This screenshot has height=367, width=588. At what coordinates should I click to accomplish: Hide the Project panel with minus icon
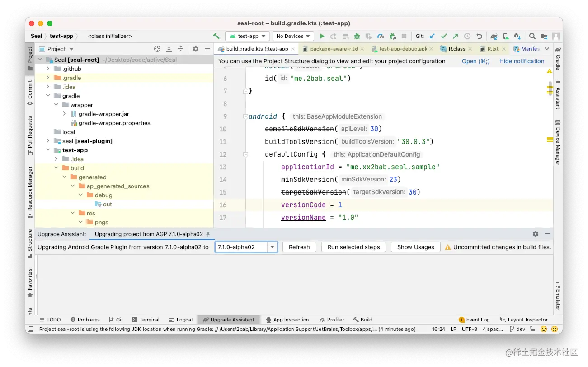[x=207, y=49]
